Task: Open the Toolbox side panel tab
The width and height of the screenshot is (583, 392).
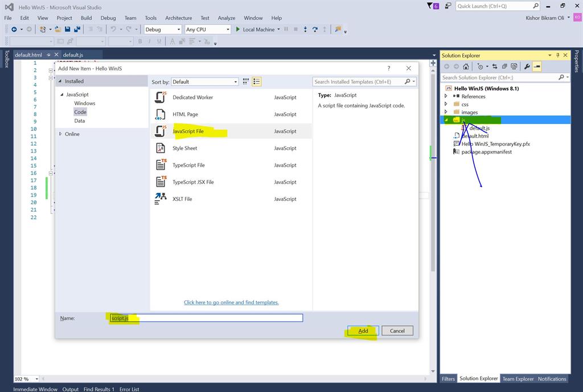Action: click(7, 59)
